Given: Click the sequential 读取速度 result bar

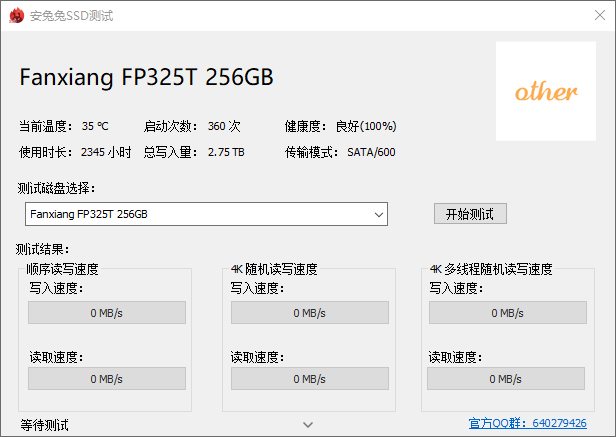Looking at the screenshot, I should click(x=106, y=379).
